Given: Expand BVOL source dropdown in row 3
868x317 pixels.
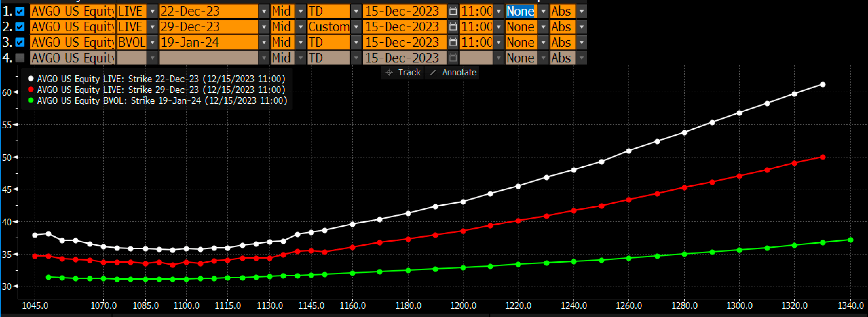Looking at the screenshot, I should click(152, 42).
